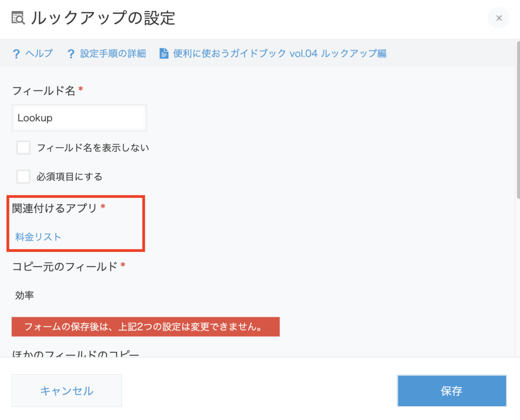Save the lookup settings with 保存
Screen dimensions: 520x420
[x=451, y=391]
